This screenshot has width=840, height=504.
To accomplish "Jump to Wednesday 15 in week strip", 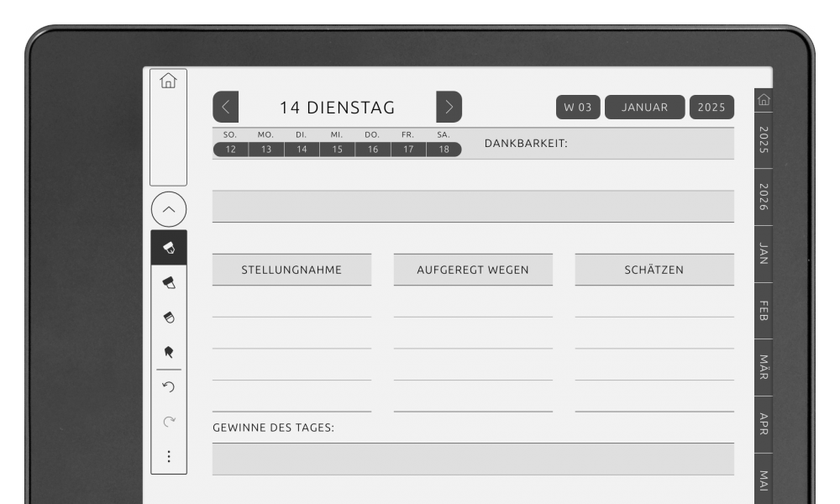I will click(337, 150).
